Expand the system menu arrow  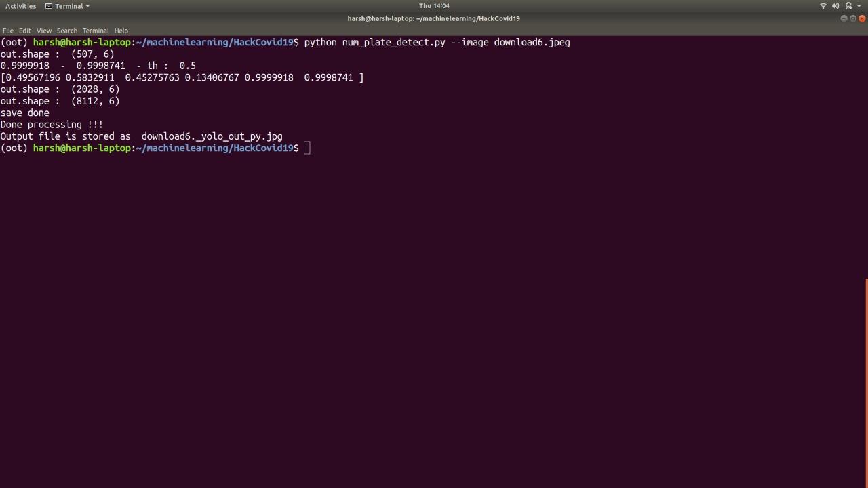(x=859, y=6)
